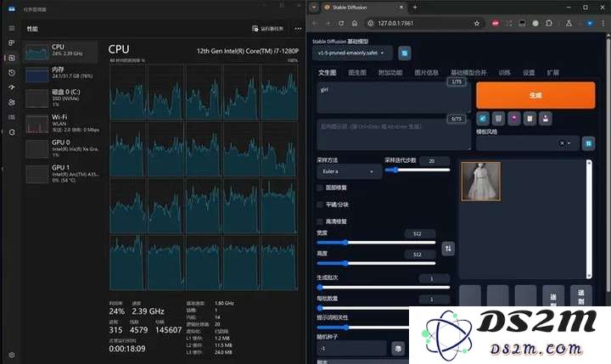
Task: Click blue arrow read-parameters icon under generate
Action: click(x=483, y=118)
